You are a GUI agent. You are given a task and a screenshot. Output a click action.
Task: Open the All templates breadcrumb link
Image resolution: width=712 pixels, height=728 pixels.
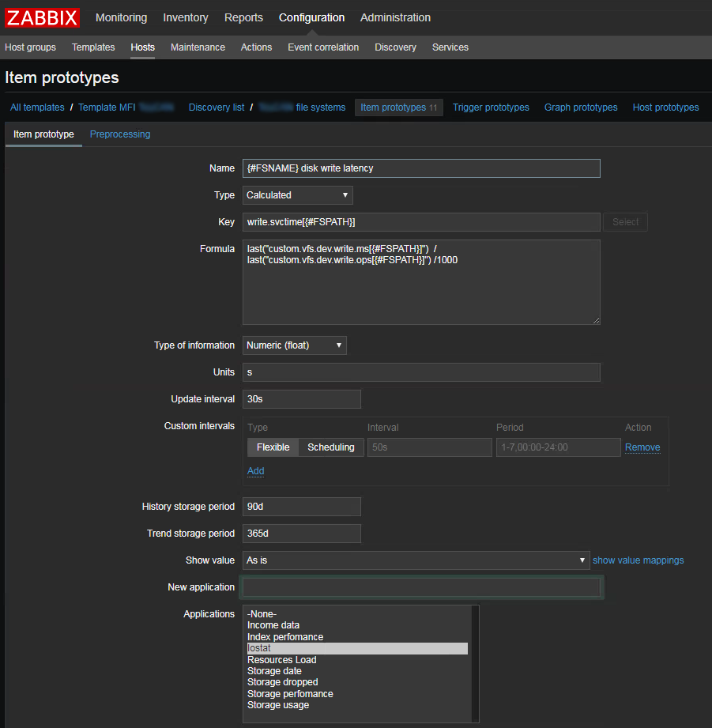click(x=36, y=107)
